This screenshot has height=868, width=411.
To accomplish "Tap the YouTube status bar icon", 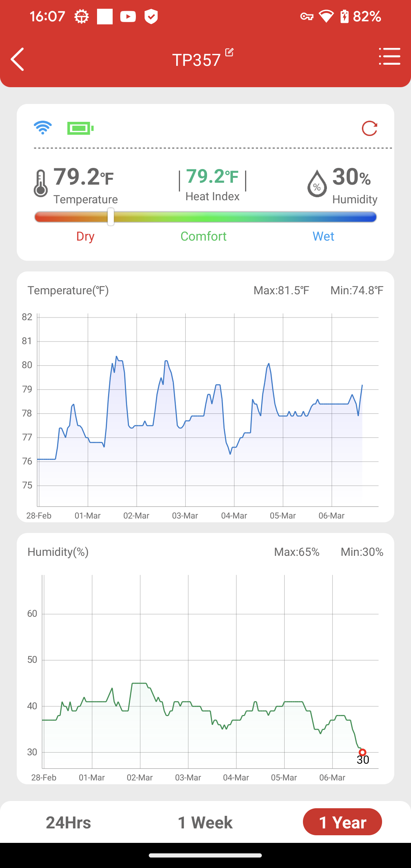I will pos(128,16).
